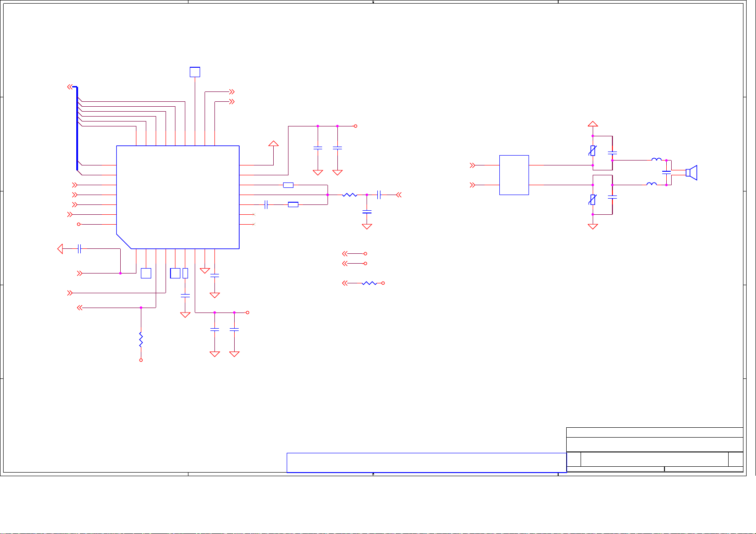Click the power arrow above the upper varistor
The height and width of the screenshot is (534, 756).
coord(593,123)
